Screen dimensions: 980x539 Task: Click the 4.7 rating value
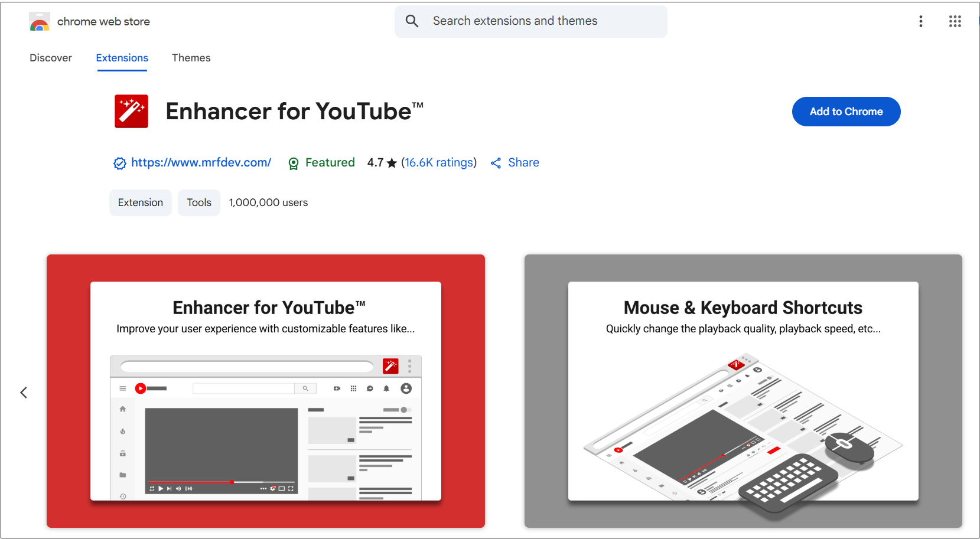(x=375, y=162)
